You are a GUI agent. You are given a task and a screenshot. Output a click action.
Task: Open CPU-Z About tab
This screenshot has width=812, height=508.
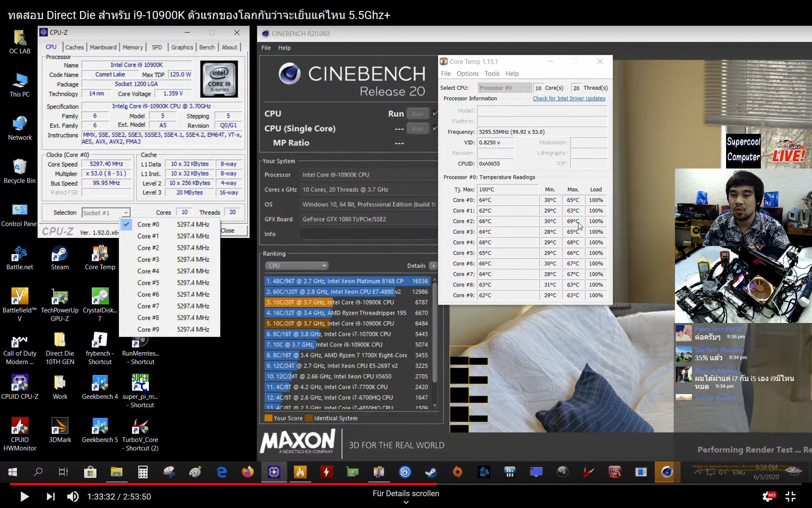[x=229, y=47]
